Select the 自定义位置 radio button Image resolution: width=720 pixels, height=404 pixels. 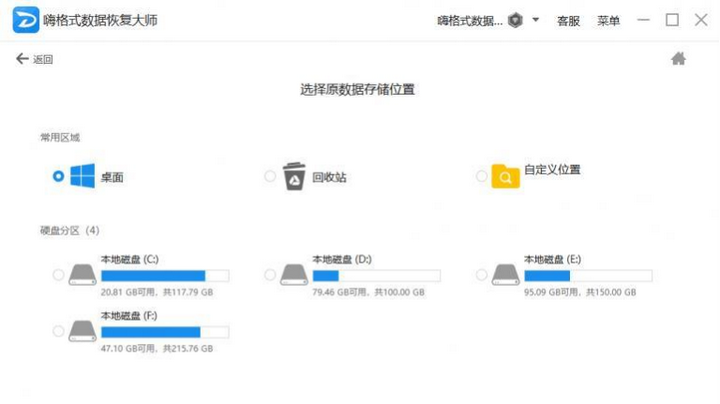tap(481, 176)
